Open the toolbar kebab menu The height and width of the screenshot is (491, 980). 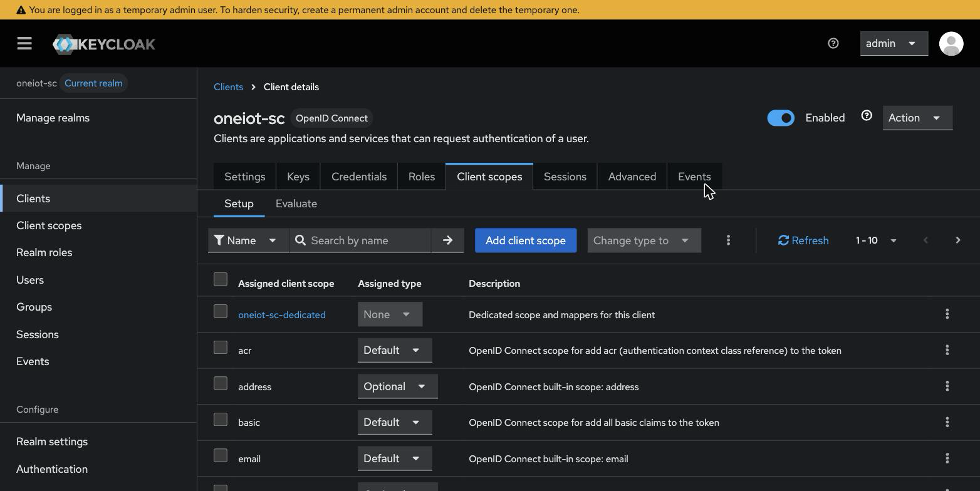(728, 240)
